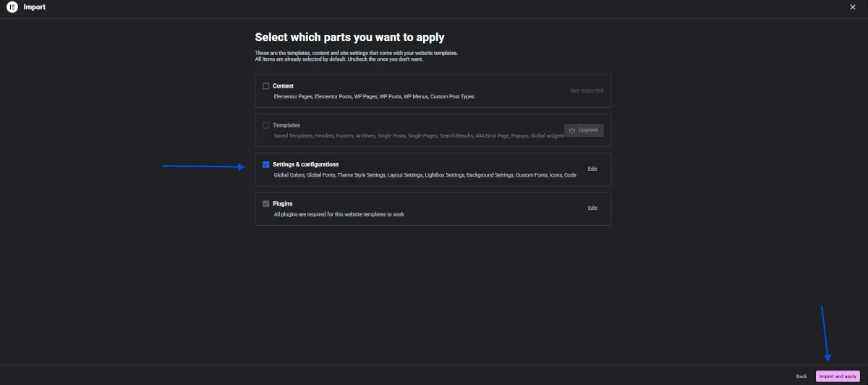Enable the Content checkbox
Screen dimensions: 868x385
point(266,86)
